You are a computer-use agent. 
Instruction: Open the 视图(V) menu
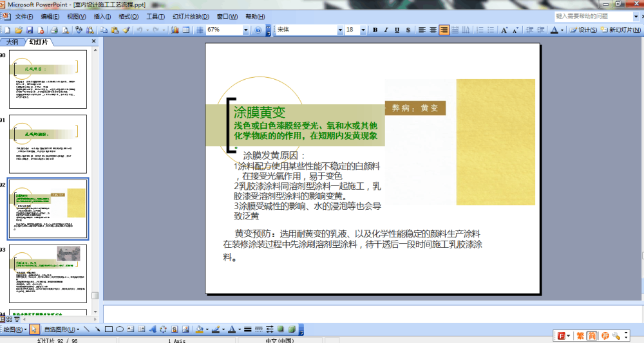point(77,17)
